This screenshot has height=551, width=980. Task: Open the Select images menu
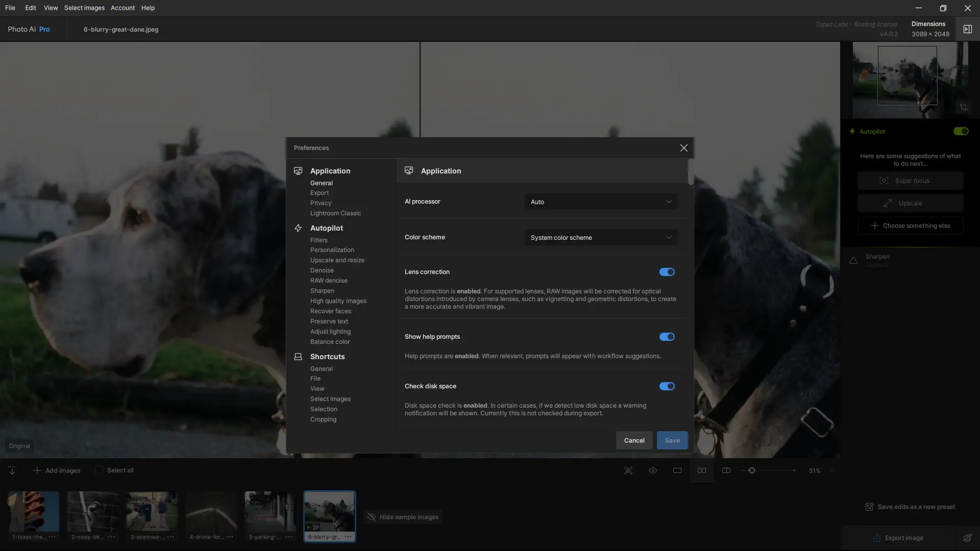[x=84, y=8]
